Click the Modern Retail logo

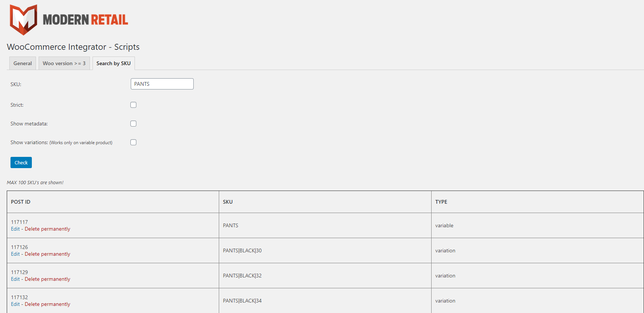[69, 20]
